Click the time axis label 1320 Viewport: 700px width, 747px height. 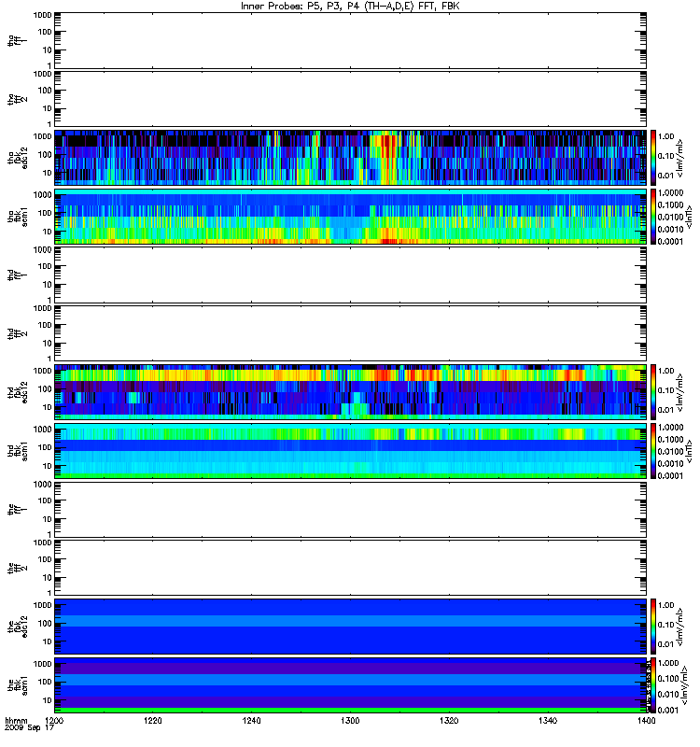tap(449, 721)
